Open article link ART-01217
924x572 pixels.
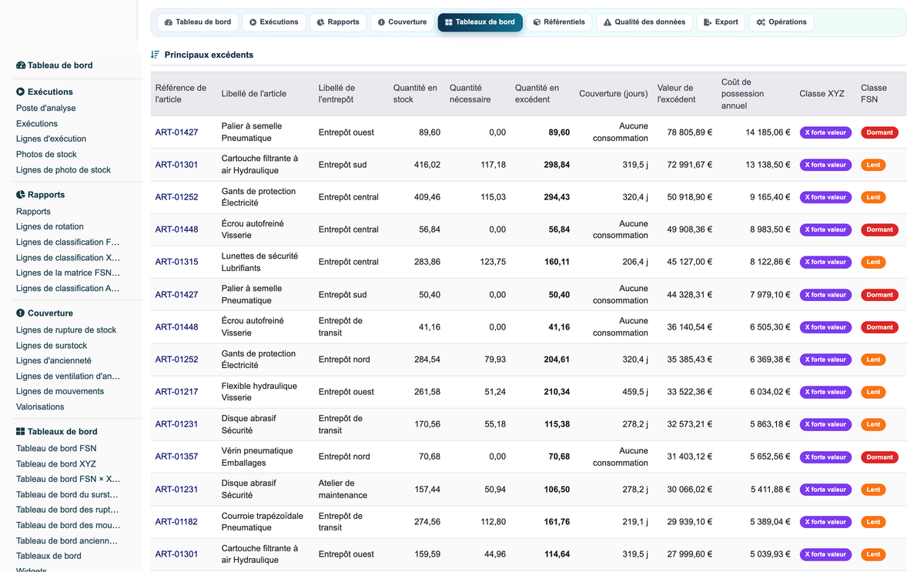176,392
